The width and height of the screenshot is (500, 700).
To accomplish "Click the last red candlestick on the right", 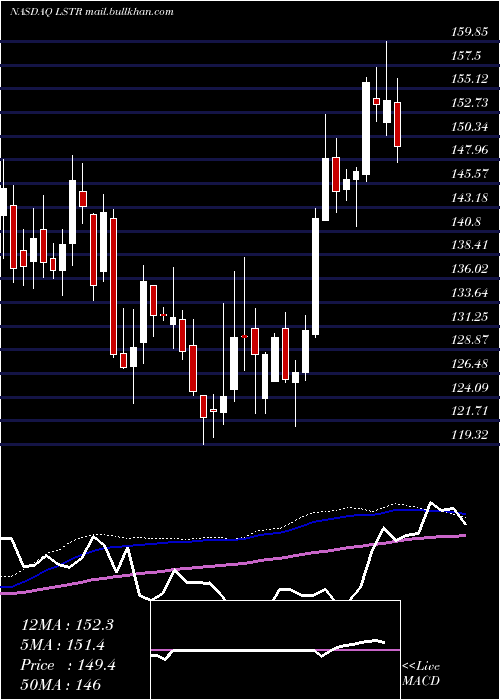I will coord(397,124).
